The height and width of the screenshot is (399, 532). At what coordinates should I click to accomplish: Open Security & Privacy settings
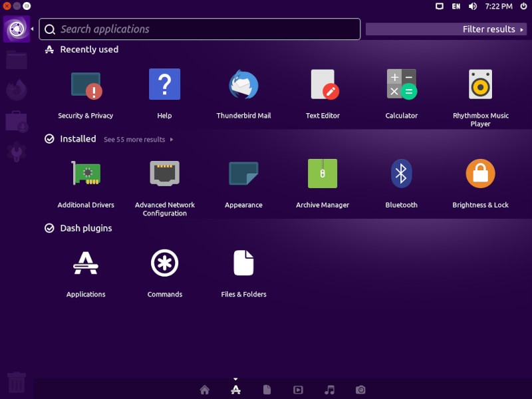click(85, 84)
